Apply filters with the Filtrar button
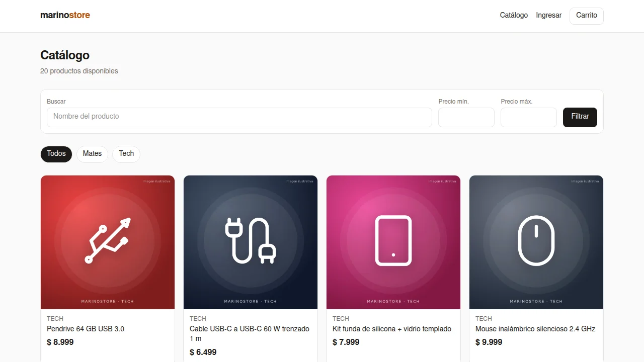Screen dimensions: 644x362 point(580,117)
